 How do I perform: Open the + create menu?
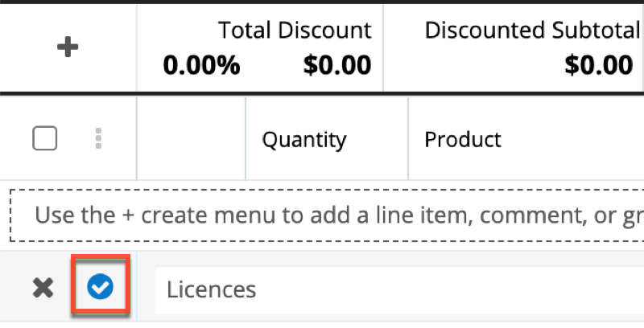(68, 48)
